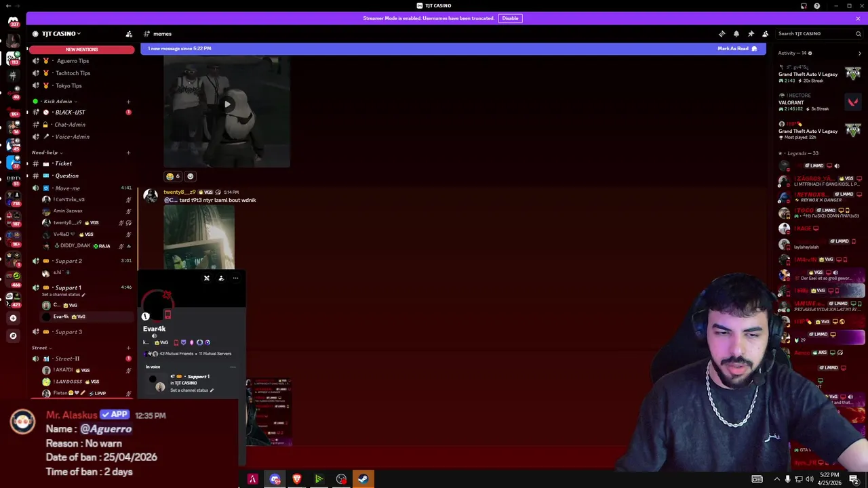
Task: Join Tokyo Tips voice channel
Action: [81, 86]
